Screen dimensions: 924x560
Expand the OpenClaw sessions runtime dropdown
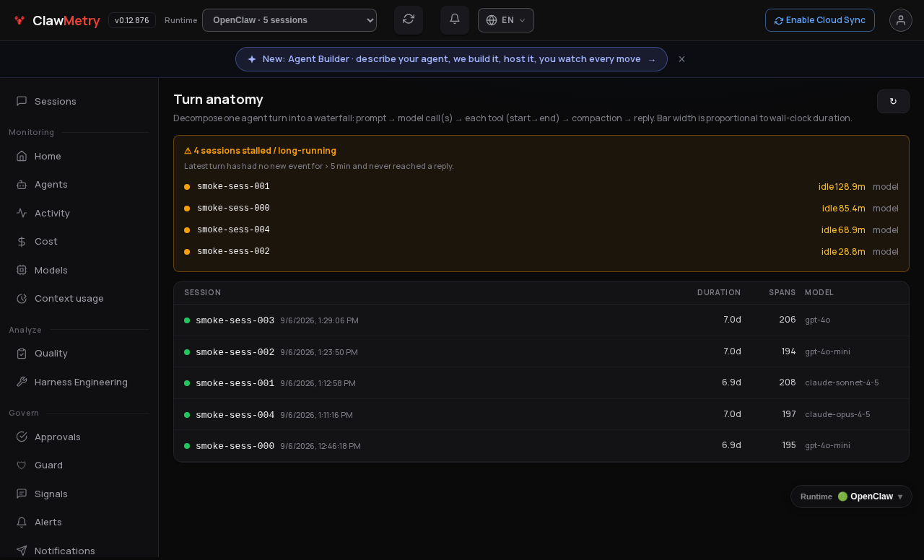click(x=289, y=20)
